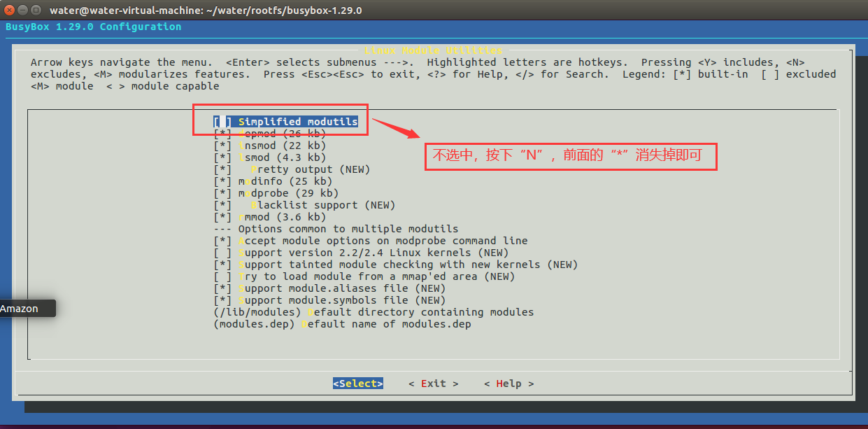Disable modinfo (25 kb)
The width and height of the screenshot is (868, 429).
[280, 181]
